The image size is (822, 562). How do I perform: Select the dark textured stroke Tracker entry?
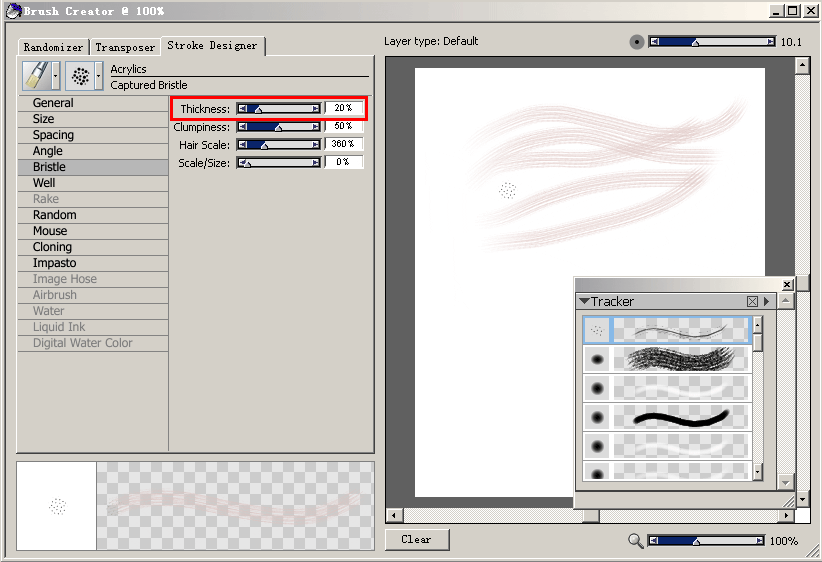click(x=667, y=359)
